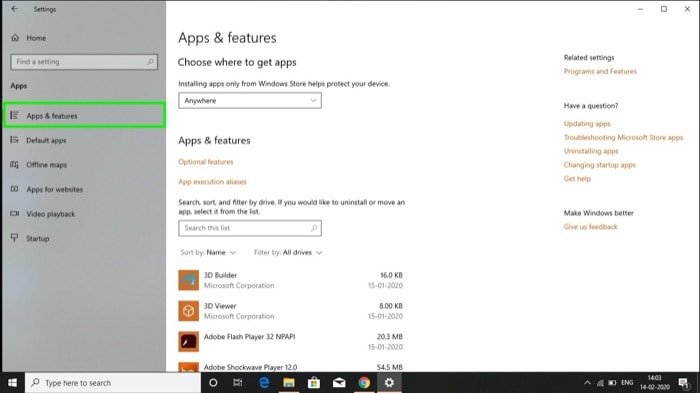
Task: Click the 3D Builder app icon
Action: [x=188, y=280]
